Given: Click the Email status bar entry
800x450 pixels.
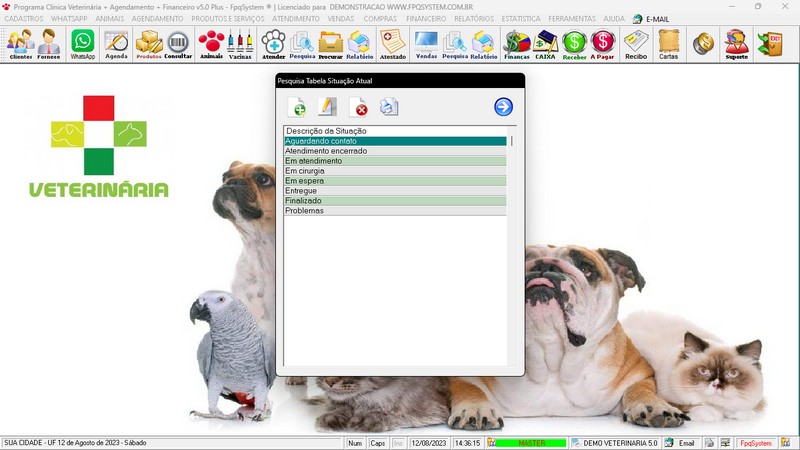Looking at the screenshot, I should (681, 443).
